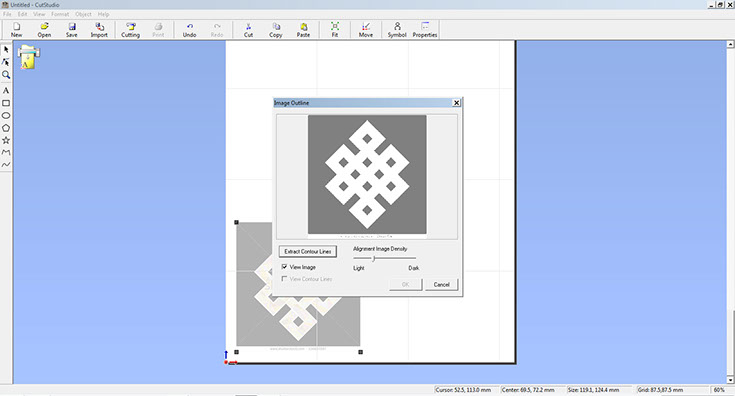Screen dimensions: 735x396
Task: Start cutting with the Cutting icon
Action: pos(130,30)
